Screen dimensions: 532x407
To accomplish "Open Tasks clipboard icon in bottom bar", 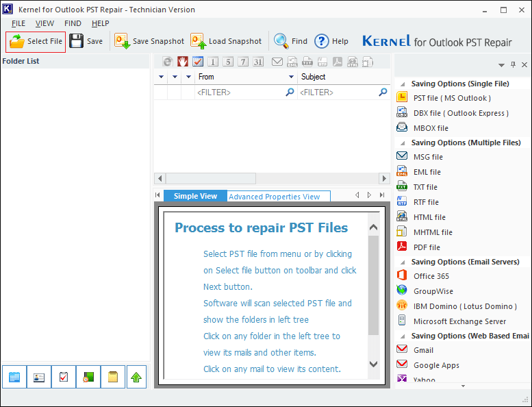I will click(64, 376).
